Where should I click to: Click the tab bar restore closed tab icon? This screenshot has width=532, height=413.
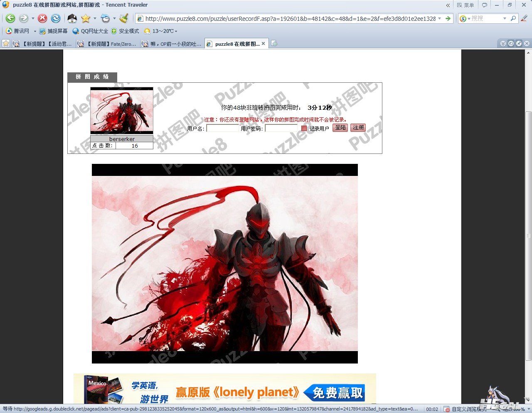(511, 43)
